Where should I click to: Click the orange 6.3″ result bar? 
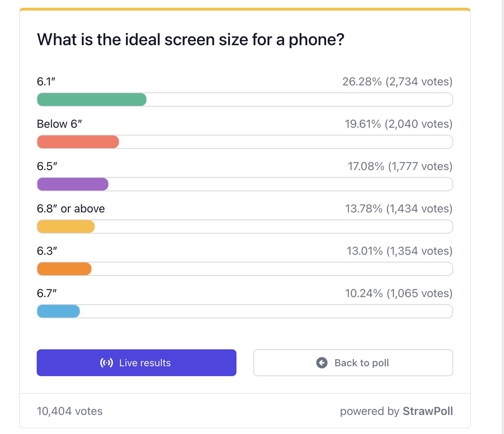(64, 269)
